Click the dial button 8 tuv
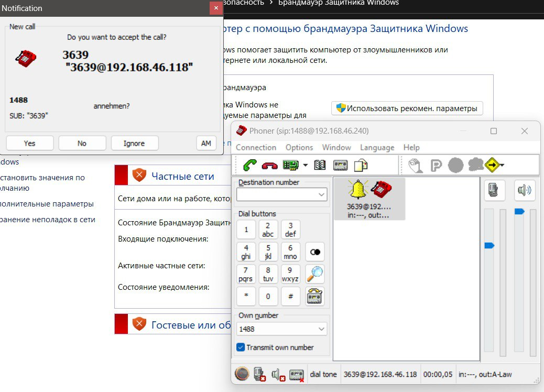544x392 pixels. pyautogui.click(x=268, y=274)
